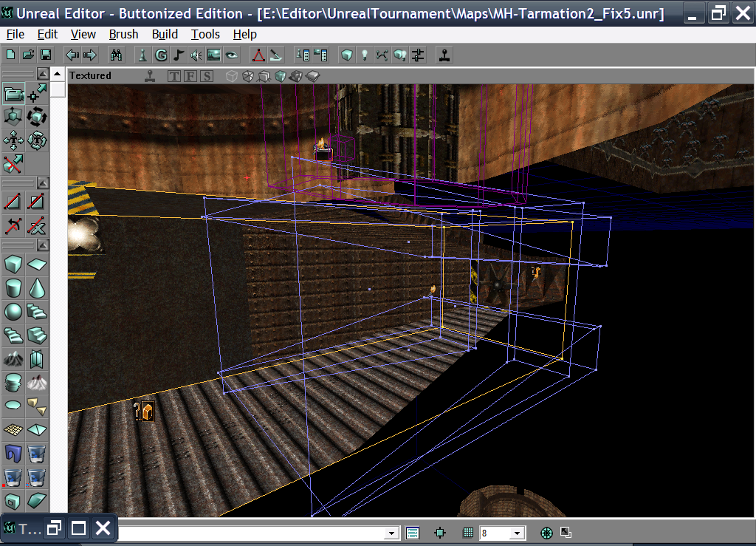Image resolution: width=756 pixels, height=546 pixels.
Task: Play the map using the joystick icon
Action: point(443,54)
